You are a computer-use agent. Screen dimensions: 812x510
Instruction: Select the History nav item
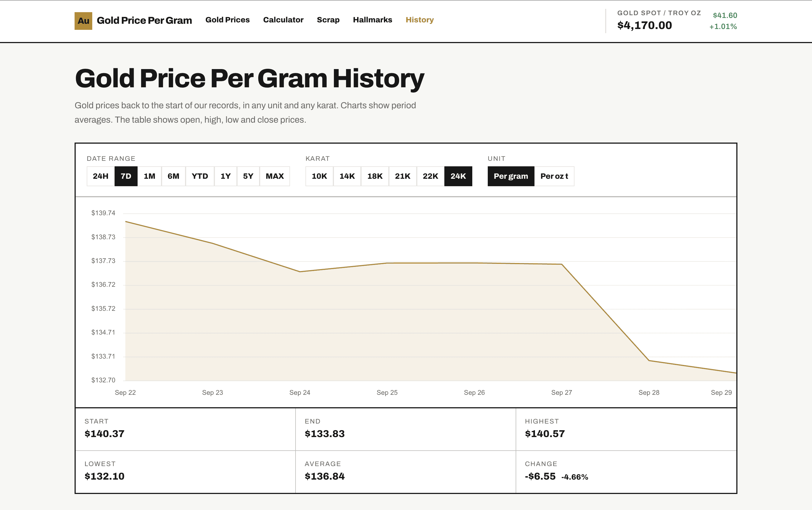(x=420, y=20)
